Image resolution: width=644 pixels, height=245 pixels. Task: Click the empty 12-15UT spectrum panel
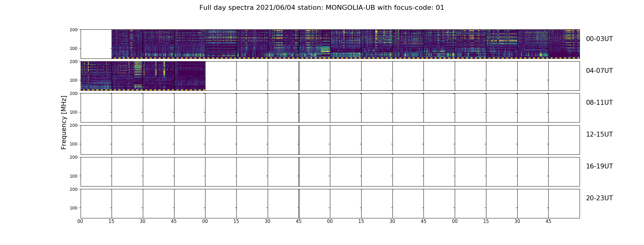[x=330, y=140]
